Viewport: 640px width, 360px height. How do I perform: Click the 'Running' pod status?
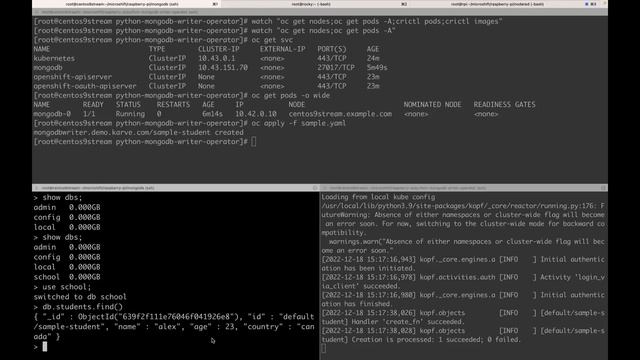[x=130, y=114]
